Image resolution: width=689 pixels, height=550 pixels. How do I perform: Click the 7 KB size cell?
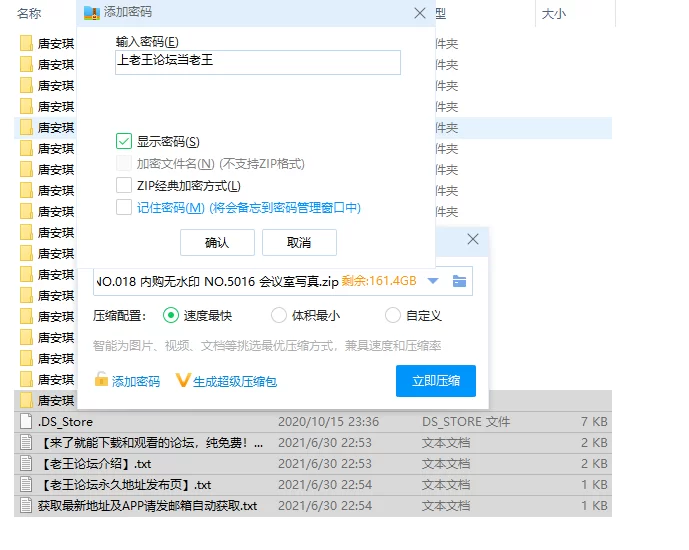[x=594, y=422]
